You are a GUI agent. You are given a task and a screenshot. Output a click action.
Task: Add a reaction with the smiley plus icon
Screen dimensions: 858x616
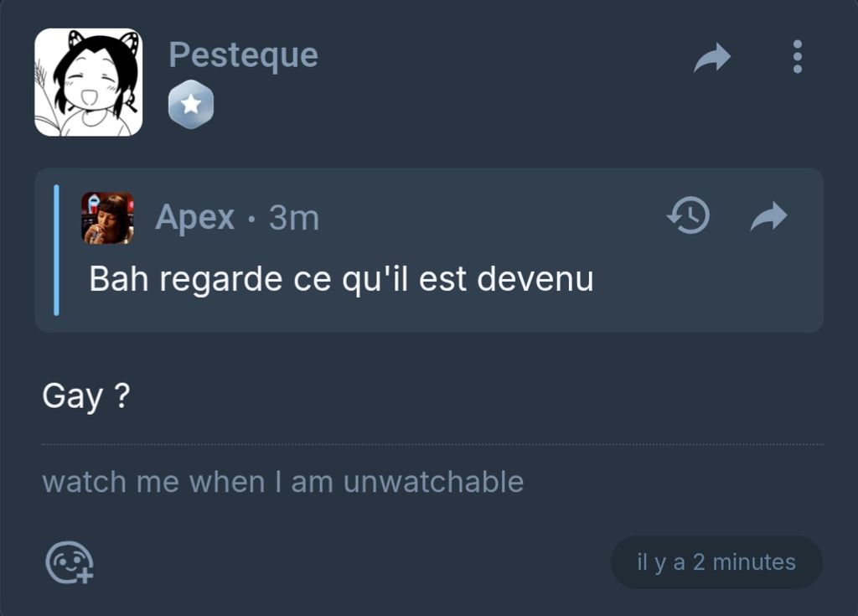tap(69, 562)
